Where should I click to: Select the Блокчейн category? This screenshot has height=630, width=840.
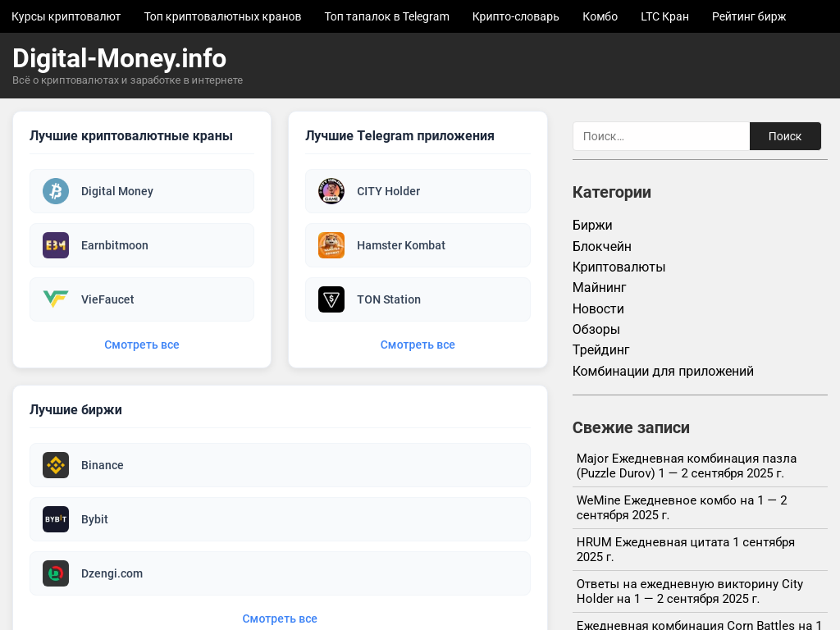point(601,246)
